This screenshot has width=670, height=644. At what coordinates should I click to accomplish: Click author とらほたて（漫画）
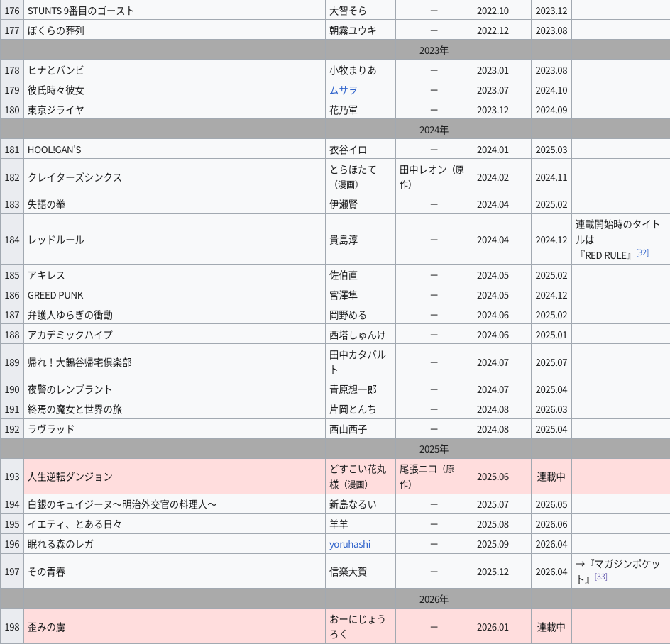(x=353, y=177)
